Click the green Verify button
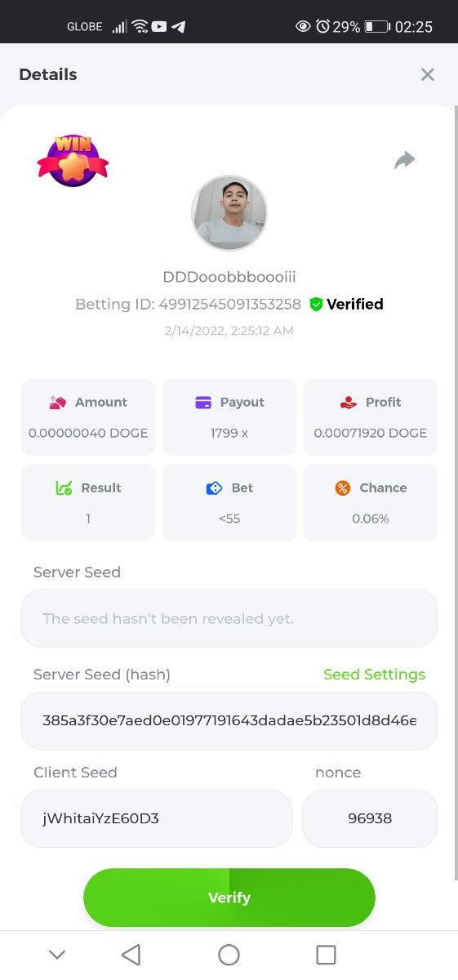The width and height of the screenshot is (458, 980). [229, 898]
